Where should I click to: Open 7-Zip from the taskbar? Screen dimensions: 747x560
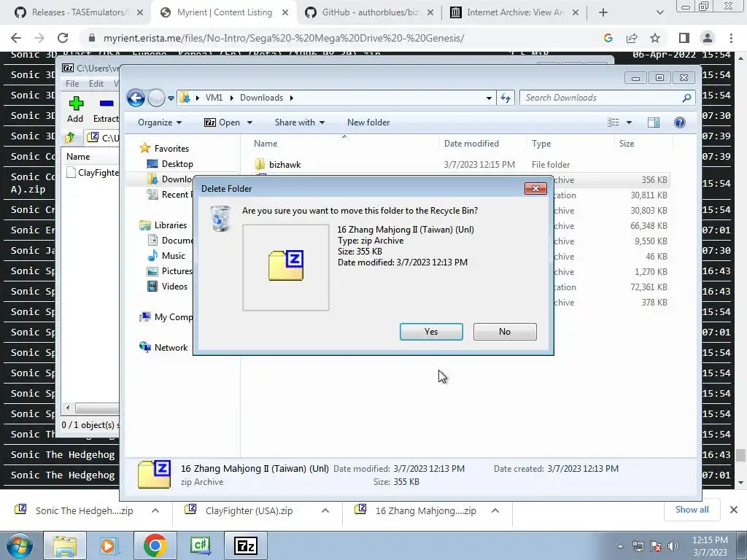[246, 545]
